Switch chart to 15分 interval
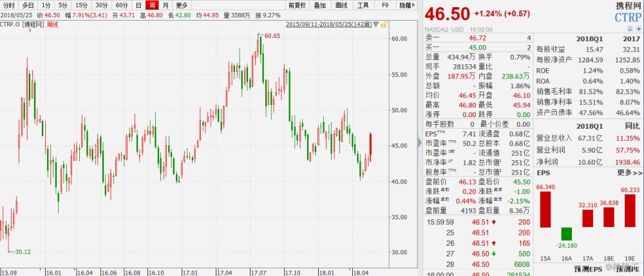Viewport: 644px width, 276px height. [81, 5]
